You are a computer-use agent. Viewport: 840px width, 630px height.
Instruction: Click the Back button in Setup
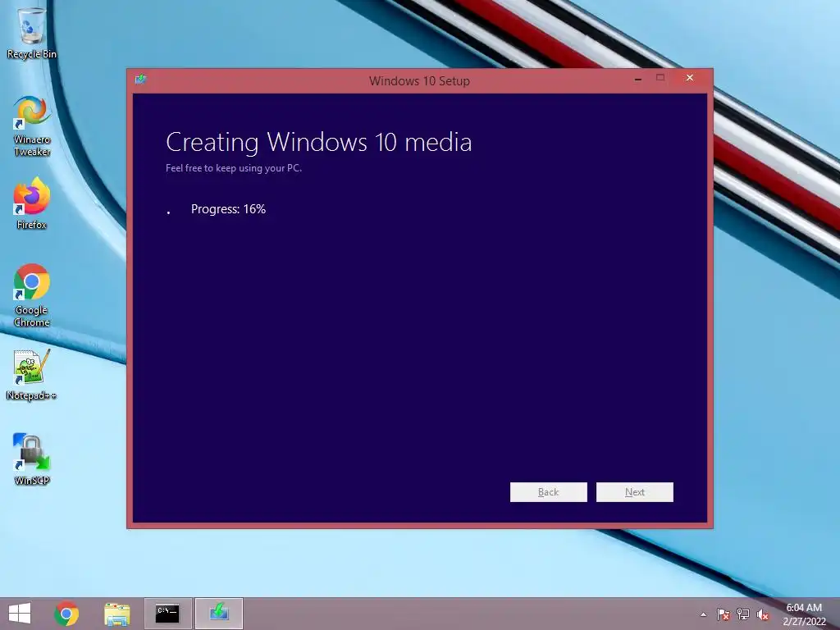click(x=549, y=492)
